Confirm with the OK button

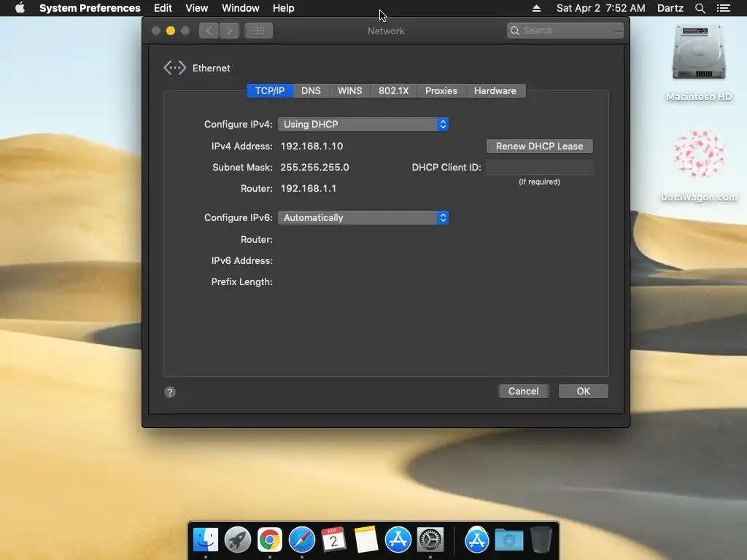[583, 392]
